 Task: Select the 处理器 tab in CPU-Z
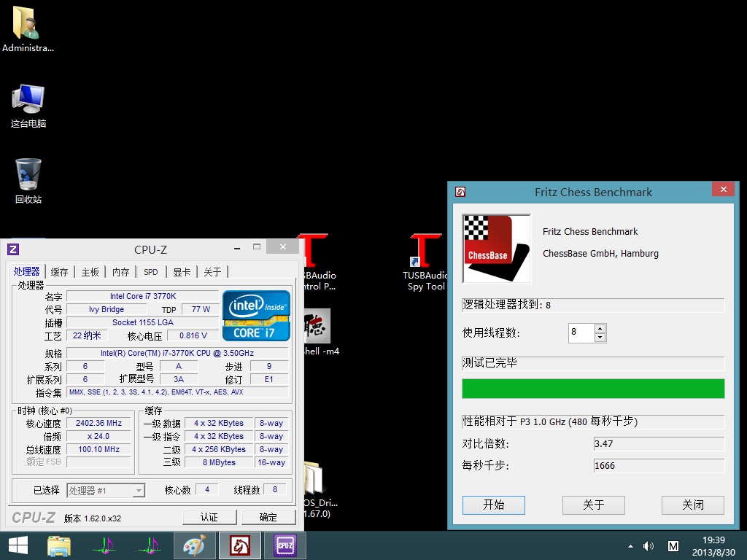tap(26, 271)
